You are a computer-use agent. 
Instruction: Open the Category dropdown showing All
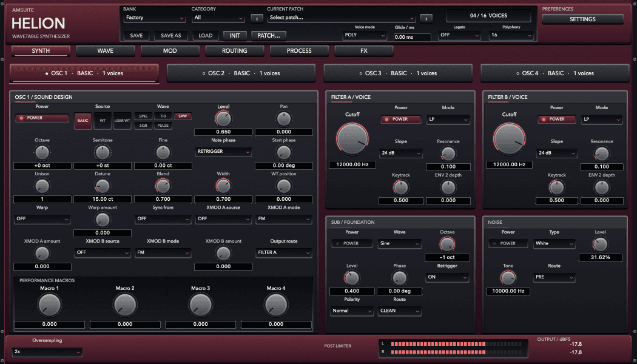[x=218, y=18]
